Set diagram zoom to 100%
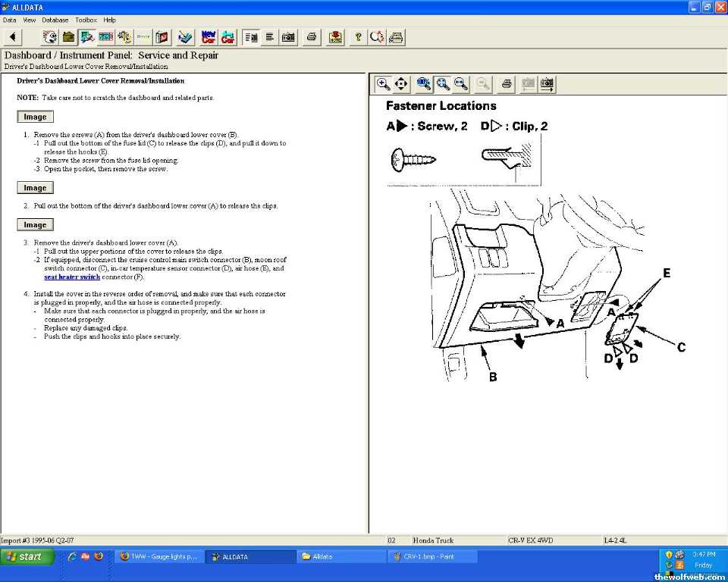 point(423,83)
